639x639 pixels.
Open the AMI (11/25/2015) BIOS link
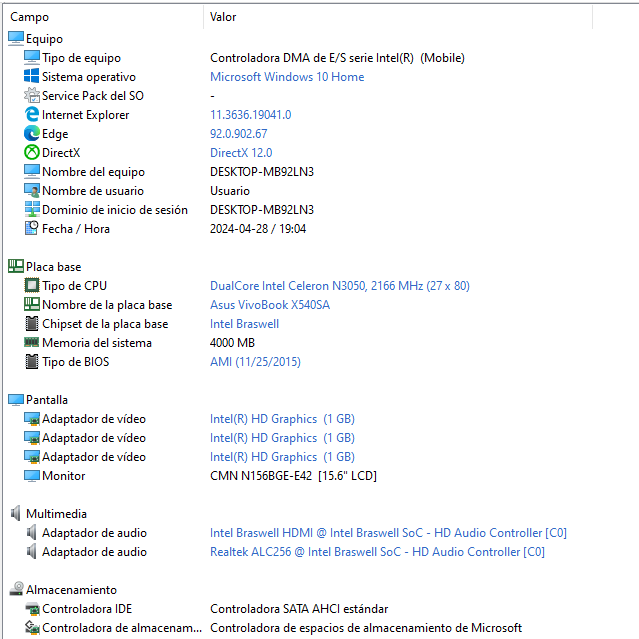coord(255,361)
